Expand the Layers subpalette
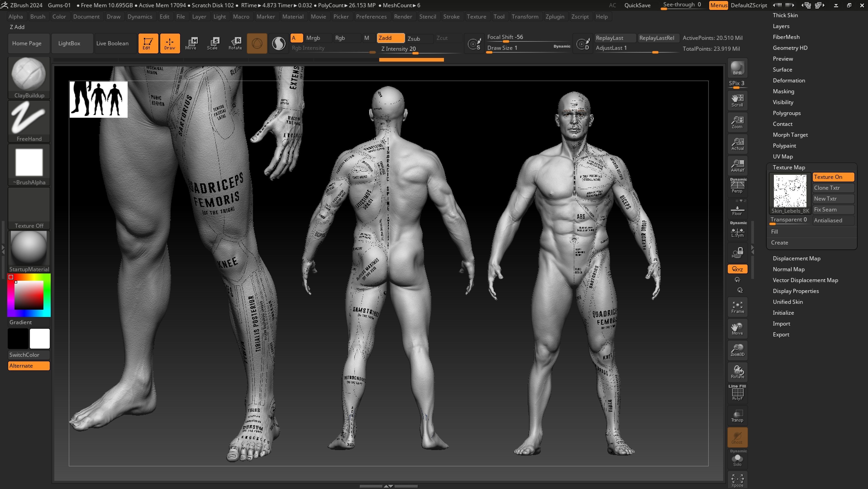 781,26
